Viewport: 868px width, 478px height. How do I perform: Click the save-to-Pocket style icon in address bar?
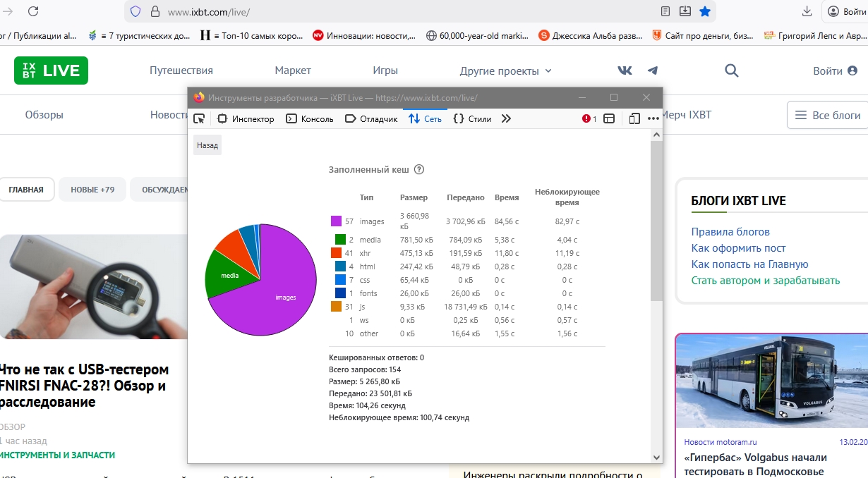[685, 11]
